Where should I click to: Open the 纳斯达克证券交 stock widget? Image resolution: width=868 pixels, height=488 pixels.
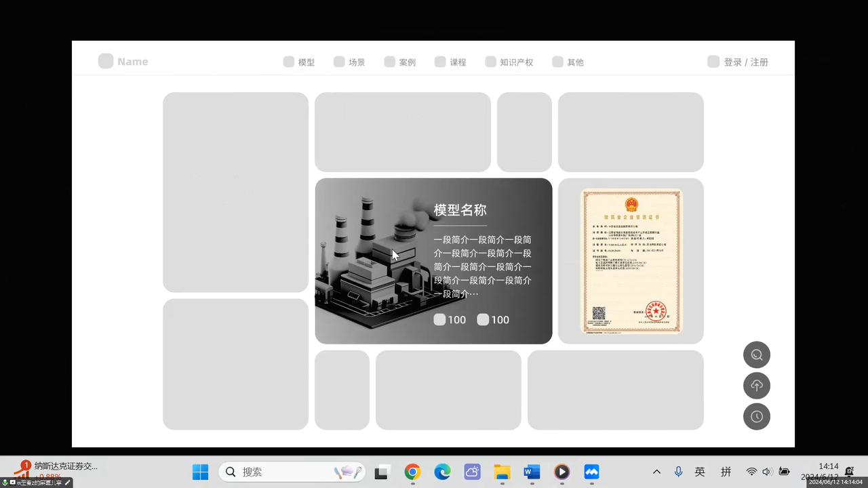57,470
